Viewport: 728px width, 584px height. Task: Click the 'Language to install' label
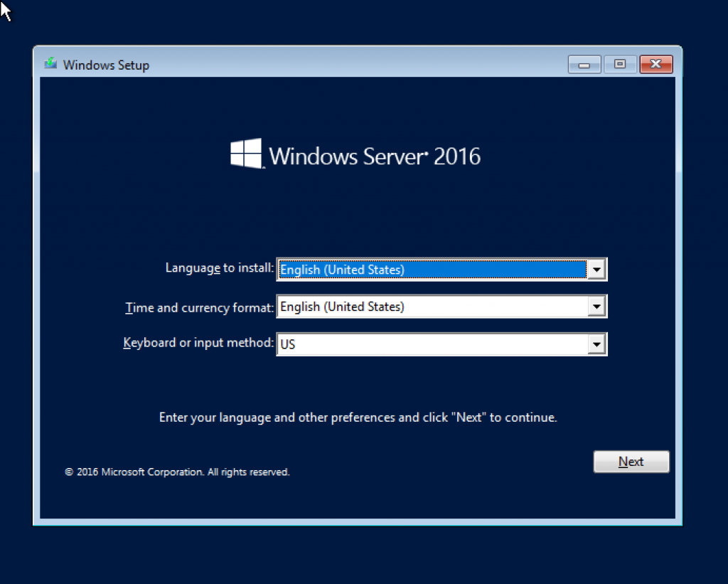pyautogui.click(x=219, y=268)
